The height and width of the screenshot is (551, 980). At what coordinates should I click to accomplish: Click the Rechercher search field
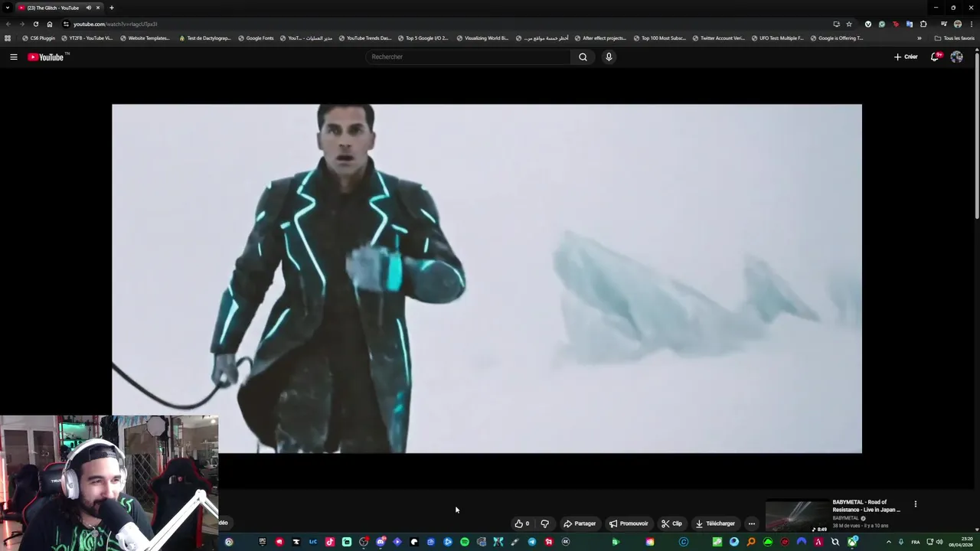pos(468,57)
